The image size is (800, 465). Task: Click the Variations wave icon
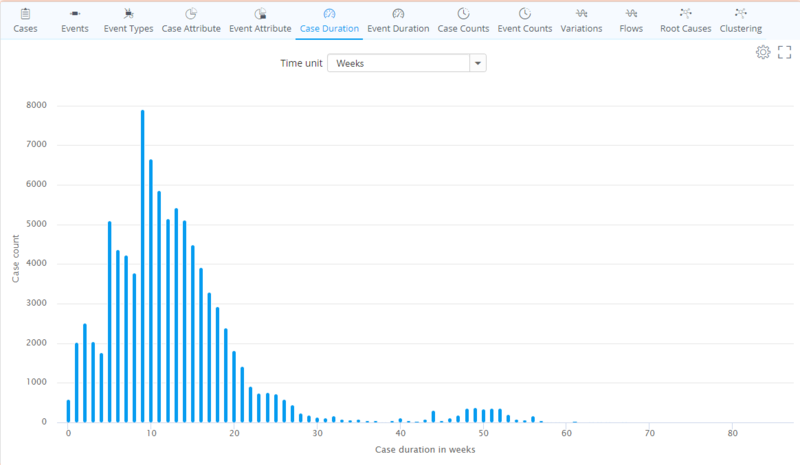point(581,13)
